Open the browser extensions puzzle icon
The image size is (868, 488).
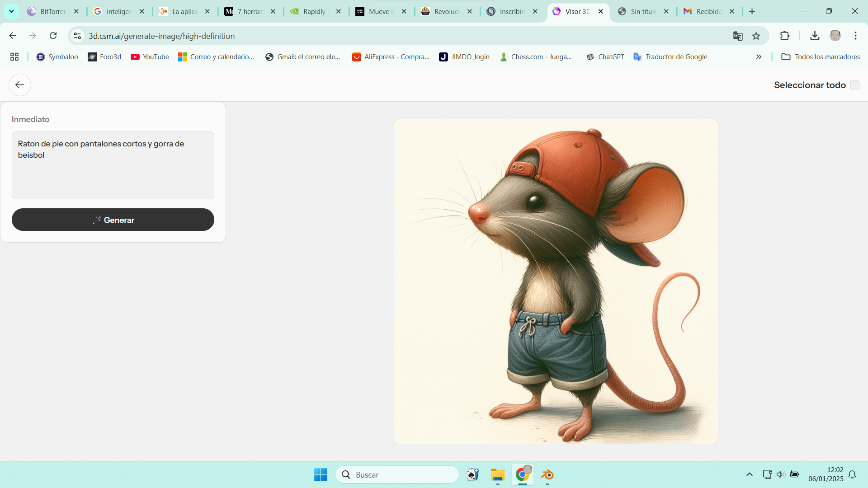(785, 36)
